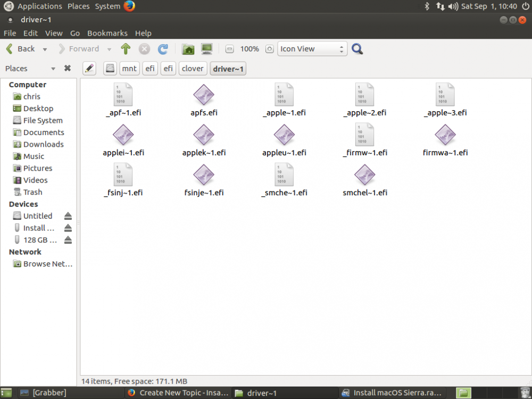The image size is (532, 399).
Task: Jump to the mnt path button
Action: click(x=129, y=69)
